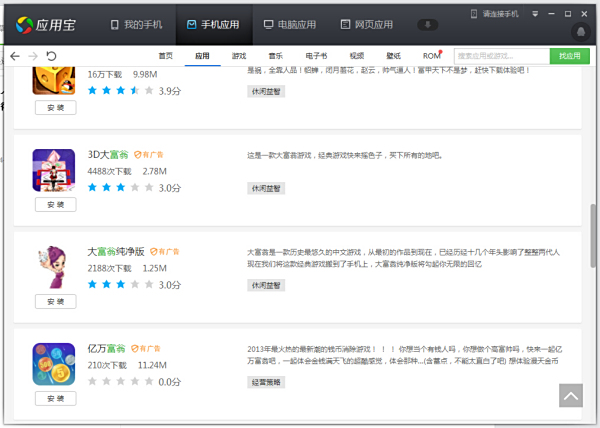Open the 网页应用 tab

[367, 25]
